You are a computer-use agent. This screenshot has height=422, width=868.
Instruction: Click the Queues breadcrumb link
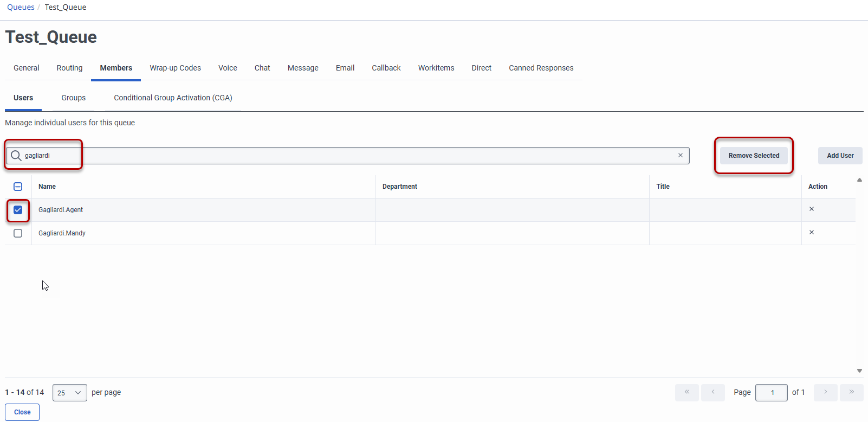click(x=21, y=7)
